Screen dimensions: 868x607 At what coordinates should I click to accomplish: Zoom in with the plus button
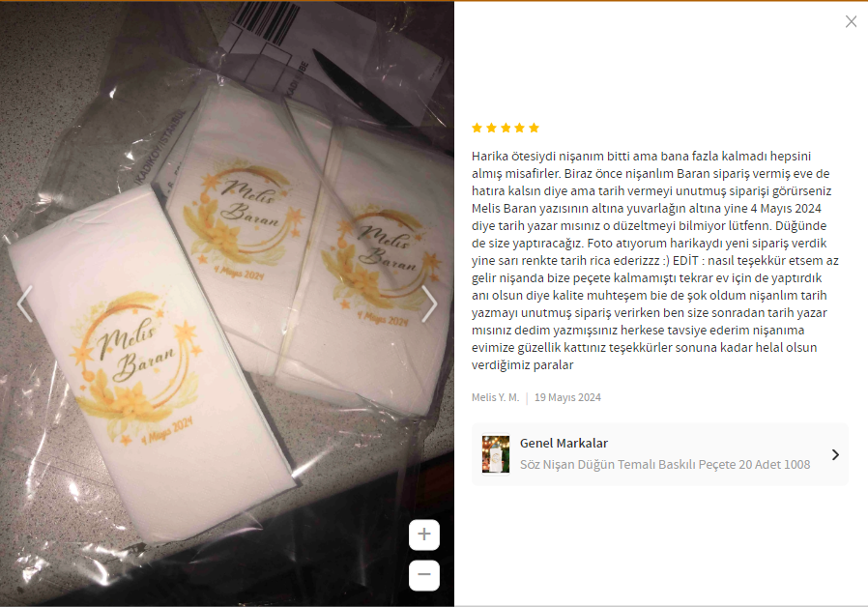(424, 535)
